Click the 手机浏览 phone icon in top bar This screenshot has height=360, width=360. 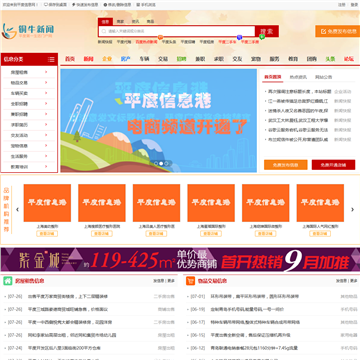pyautogui.click(x=138, y=5)
